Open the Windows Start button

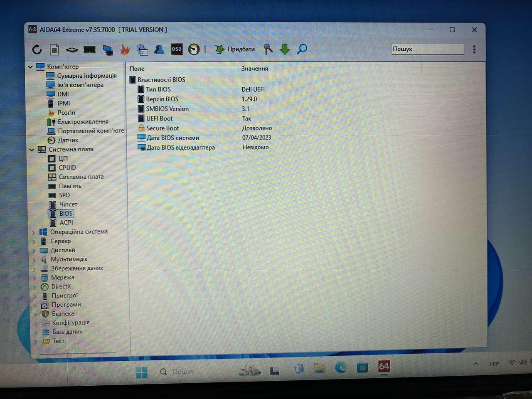point(142,372)
